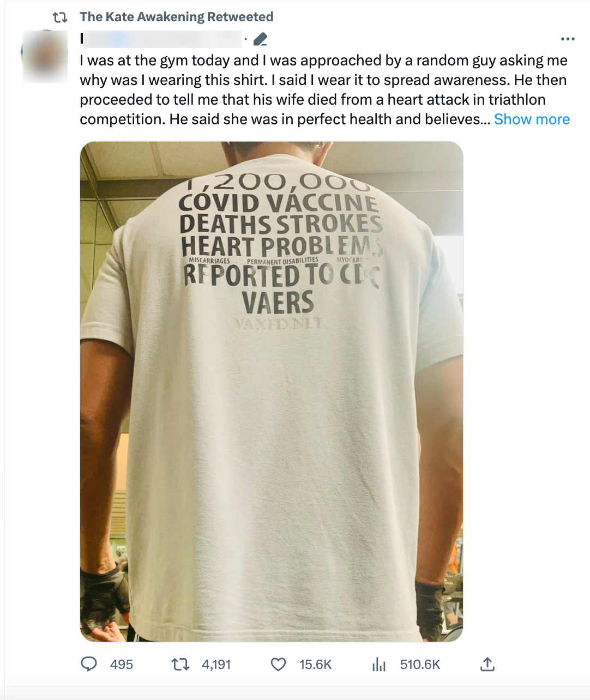Retweet using the arrows icon below the photo
This screenshot has width=590, height=700.
tap(180, 665)
